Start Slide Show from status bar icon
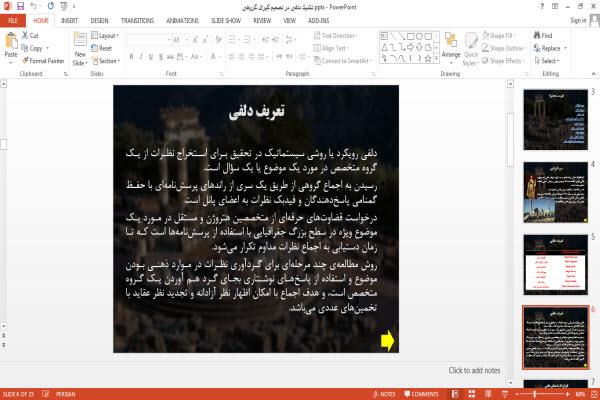The width and height of the screenshot is (600, 400). pos(505,394)
